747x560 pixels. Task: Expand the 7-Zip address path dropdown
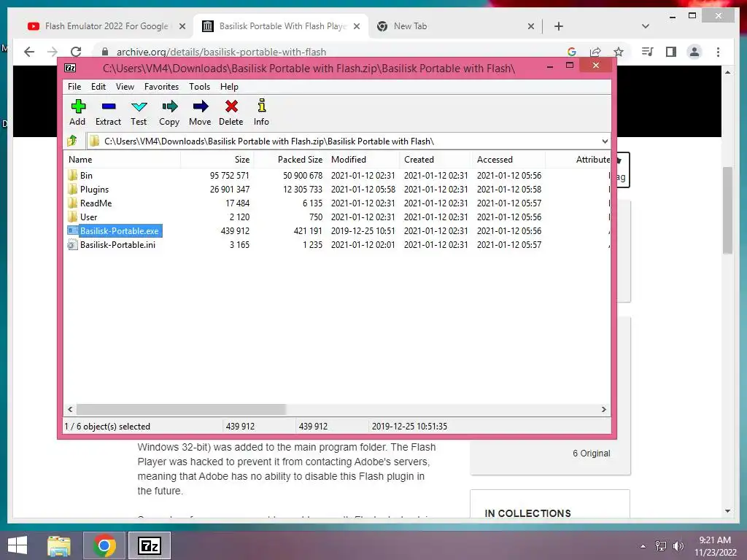tap(605, 141)
